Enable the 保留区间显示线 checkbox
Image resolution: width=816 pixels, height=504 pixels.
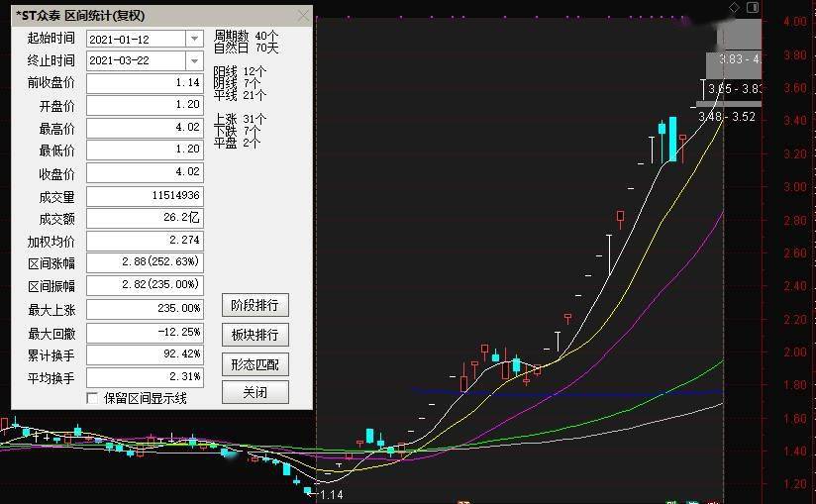tap(93, 398)
